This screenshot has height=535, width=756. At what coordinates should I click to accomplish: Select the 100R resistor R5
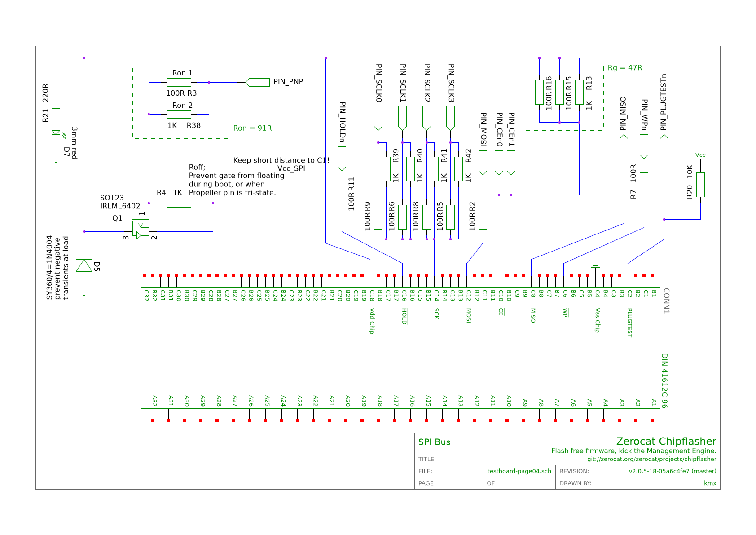point(450,217)
